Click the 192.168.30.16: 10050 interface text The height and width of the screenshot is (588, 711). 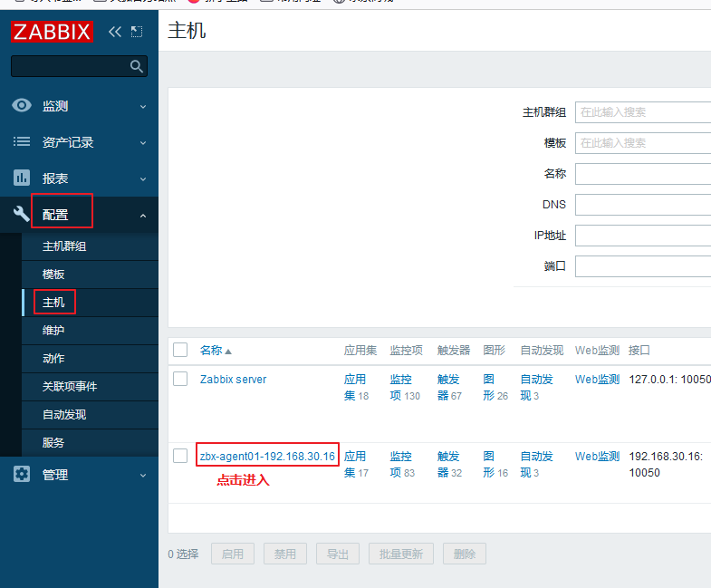(666, 465)
